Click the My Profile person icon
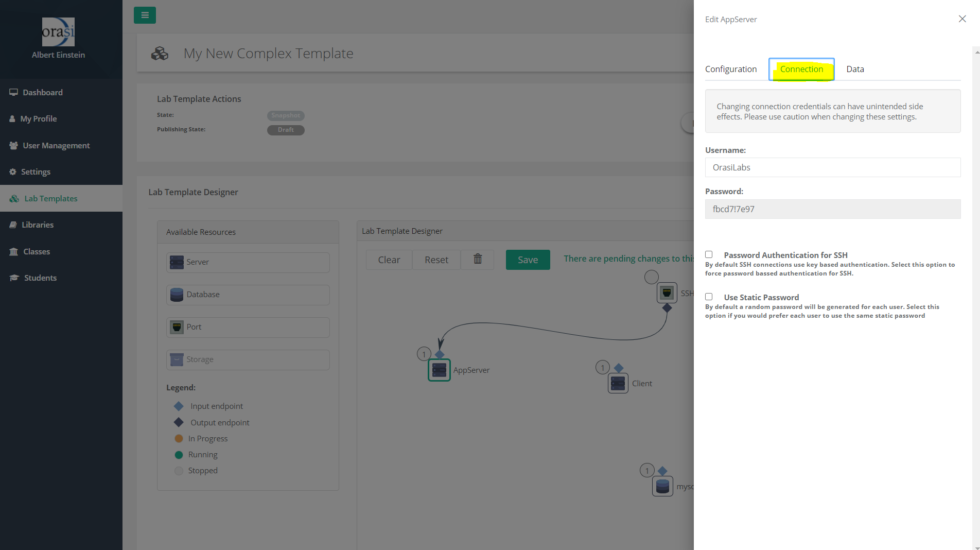 point(12,118)
